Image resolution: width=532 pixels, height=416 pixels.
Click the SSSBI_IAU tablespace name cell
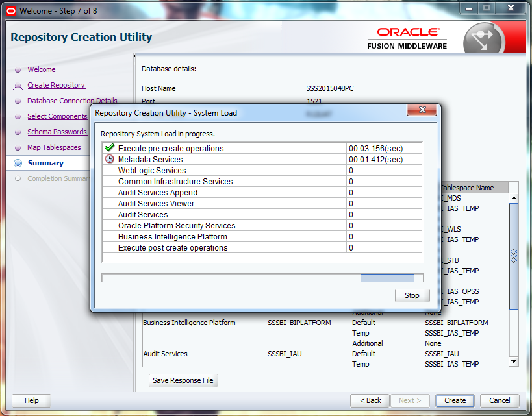[x=442, y=354]
